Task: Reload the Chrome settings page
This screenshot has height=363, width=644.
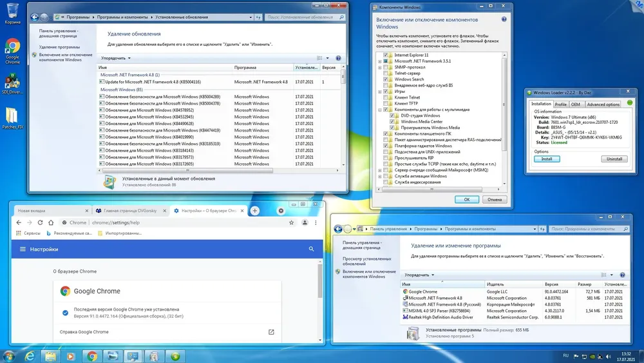Action: click(x=40, y=222)
